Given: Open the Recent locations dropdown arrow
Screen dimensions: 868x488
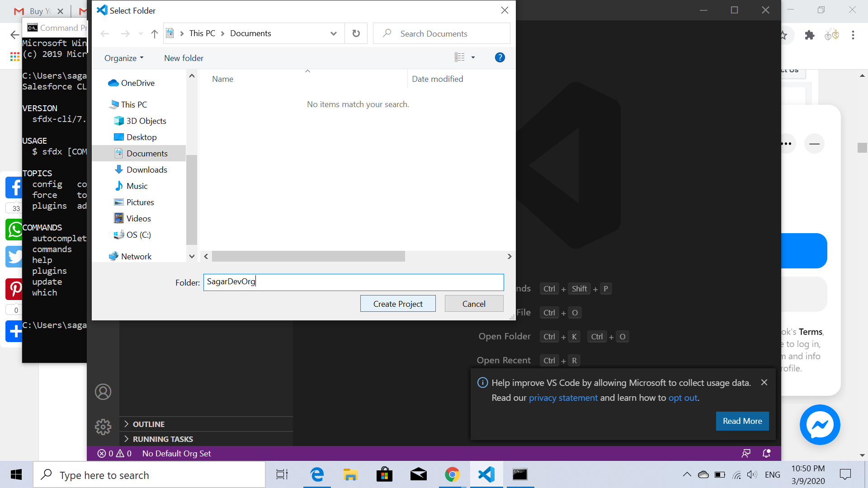Looking at the screenshot, I should [x=141, y=33].
